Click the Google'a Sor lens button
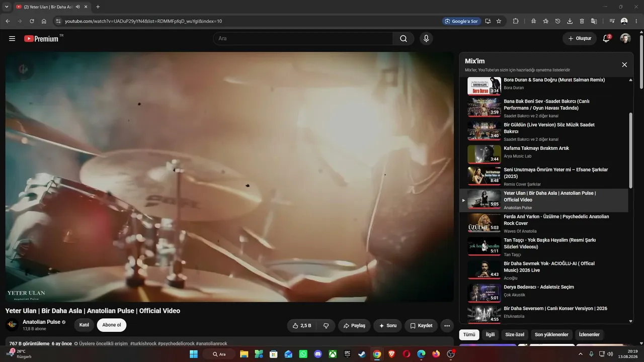Screen dimensions: 644x362 tap(461, 21)
